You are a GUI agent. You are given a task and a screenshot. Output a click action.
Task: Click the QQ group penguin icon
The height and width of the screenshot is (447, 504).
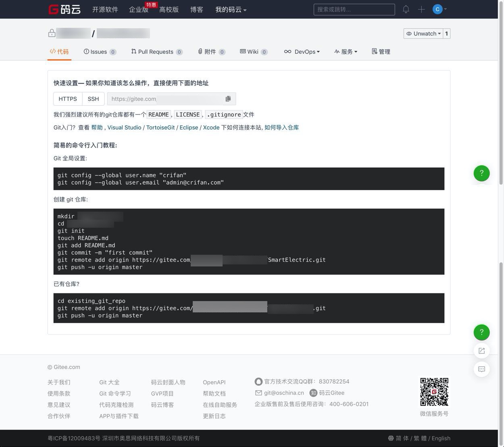point(258,381)
